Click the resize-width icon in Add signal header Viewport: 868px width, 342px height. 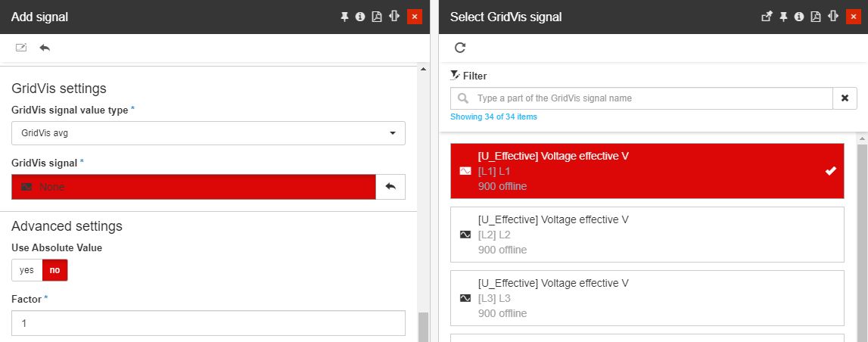[x=394, y=17]
